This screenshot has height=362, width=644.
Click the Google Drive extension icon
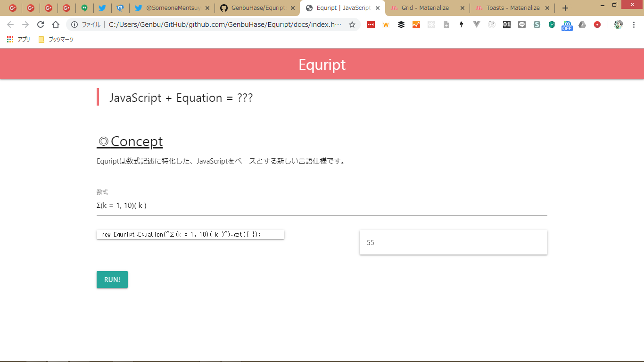[582, 25]
